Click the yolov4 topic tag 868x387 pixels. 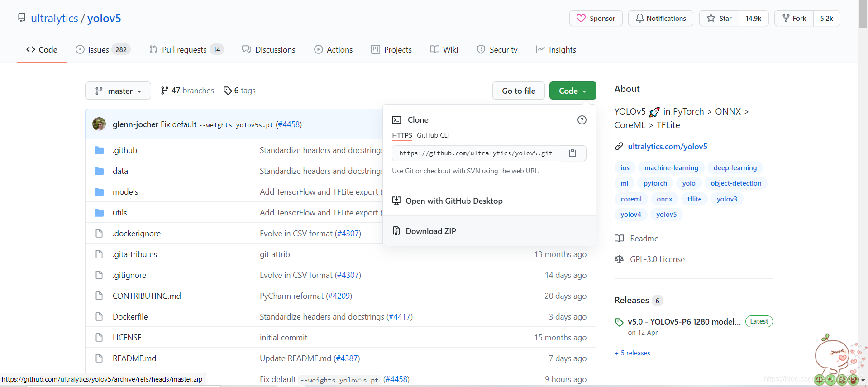pyautogui.click(x=630, y=215)
